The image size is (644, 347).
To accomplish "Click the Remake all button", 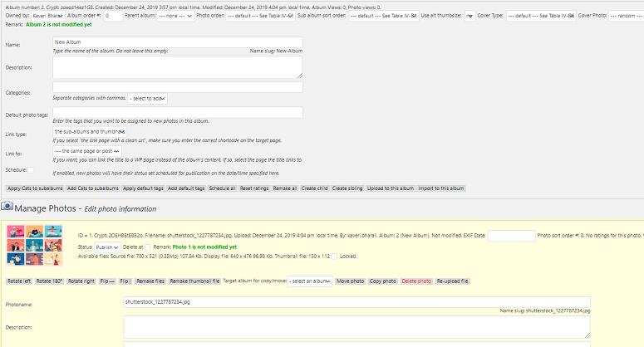I will point(285,188).
